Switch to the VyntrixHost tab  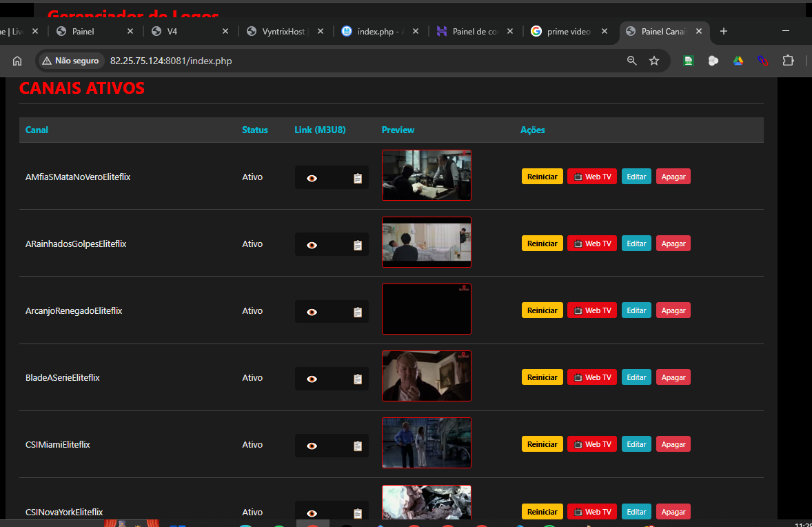(284, 32)
